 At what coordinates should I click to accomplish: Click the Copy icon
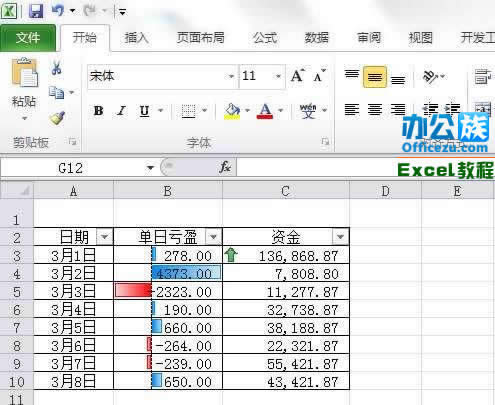pos(56,92)
